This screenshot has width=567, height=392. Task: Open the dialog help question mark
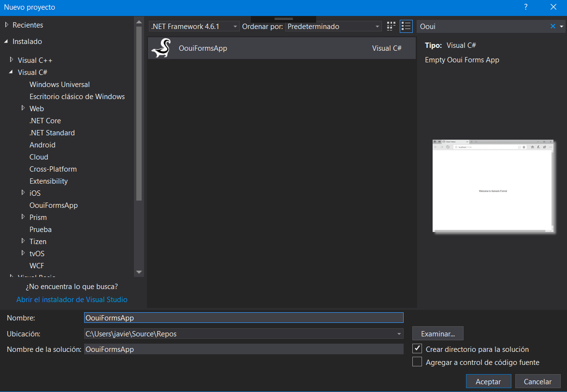[525, 7]
